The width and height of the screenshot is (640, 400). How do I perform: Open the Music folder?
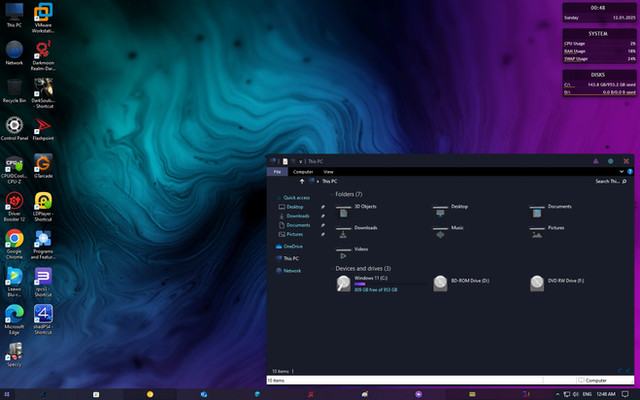tap(448, 232)
